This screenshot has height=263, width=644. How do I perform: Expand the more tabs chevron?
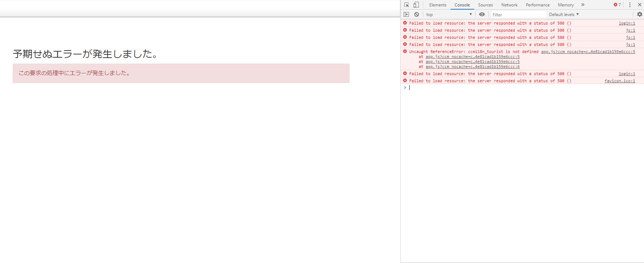tap(583, 5)
